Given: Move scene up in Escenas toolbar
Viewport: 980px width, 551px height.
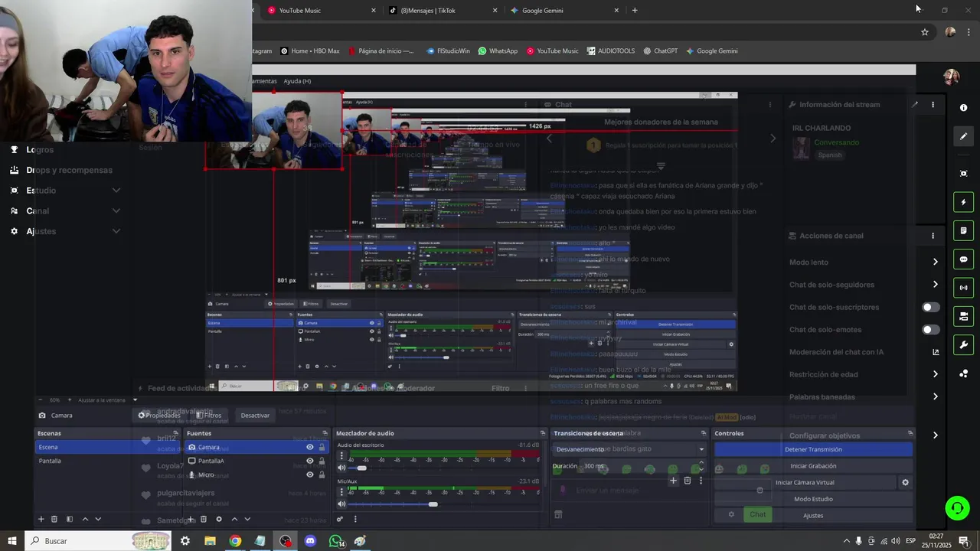Looking at the screenshot, I should pyautogui.click(x=85, y=519).
